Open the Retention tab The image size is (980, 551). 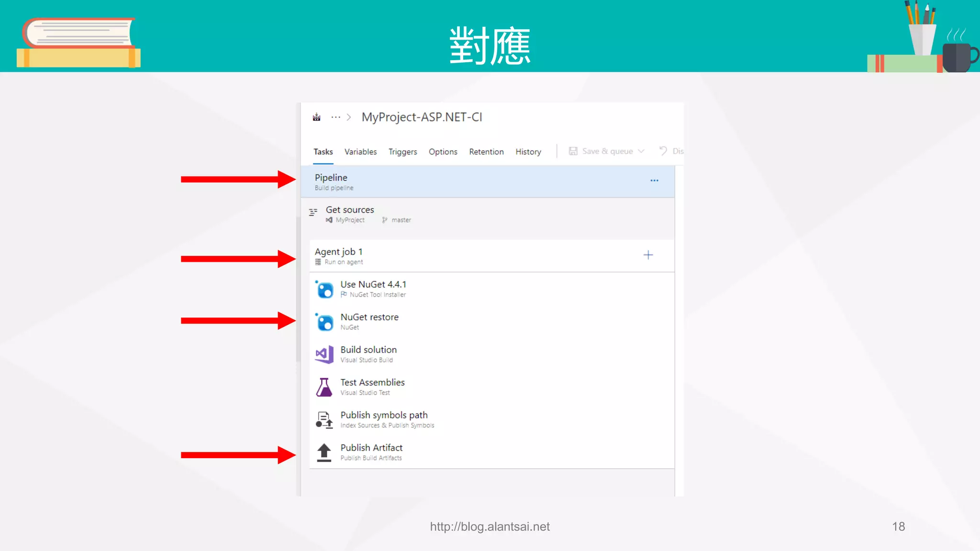486,152
